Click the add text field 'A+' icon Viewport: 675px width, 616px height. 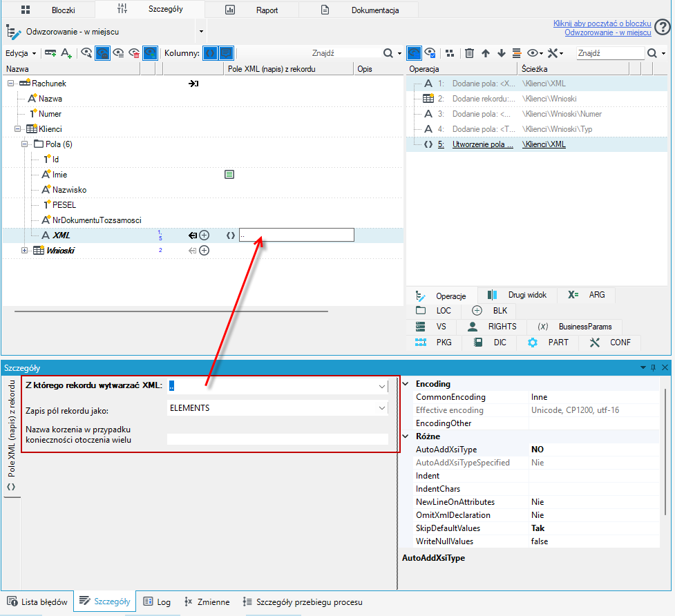pyautogui.click(x=66, y=53)
